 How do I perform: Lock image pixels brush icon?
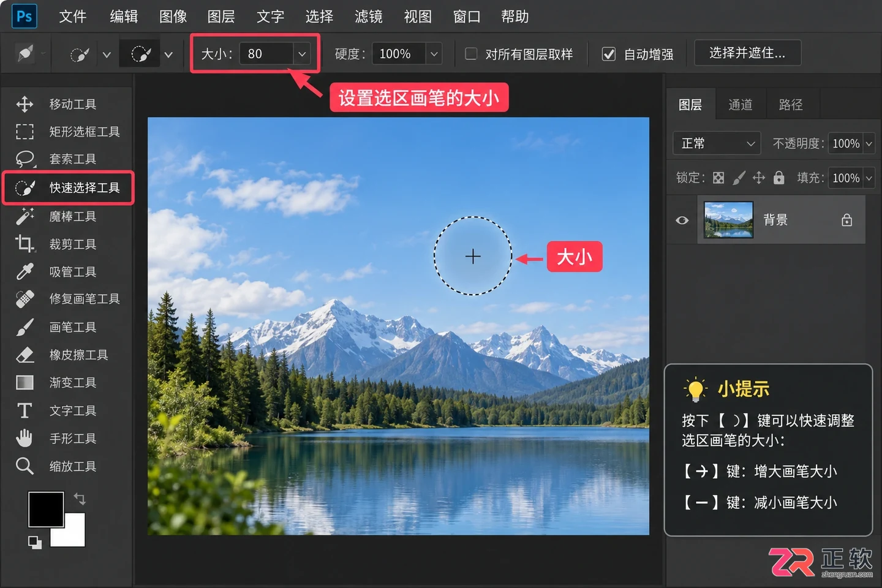click(x=739, y=178)
